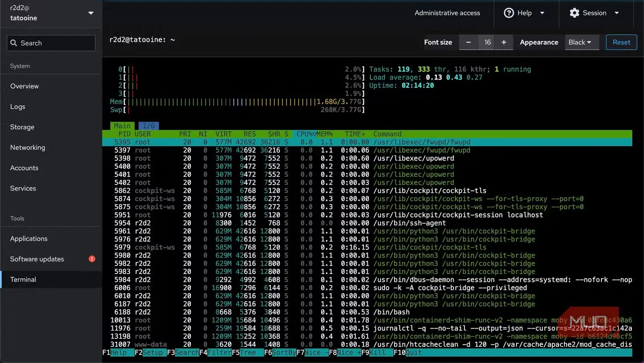This screenshot has width=644, height=363.
Task: Click the r2d2@tatooine terminal prompt title
Action: click(x=142, y=39)
